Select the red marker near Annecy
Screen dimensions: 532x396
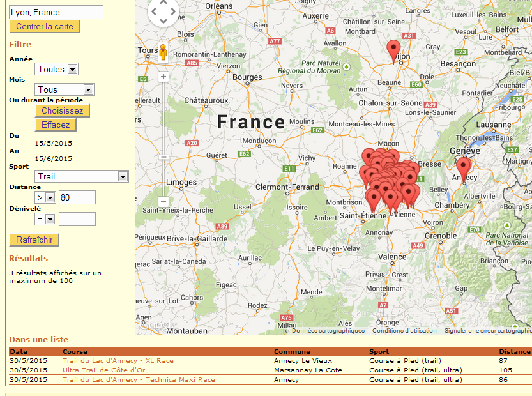(x=463, y=167)
